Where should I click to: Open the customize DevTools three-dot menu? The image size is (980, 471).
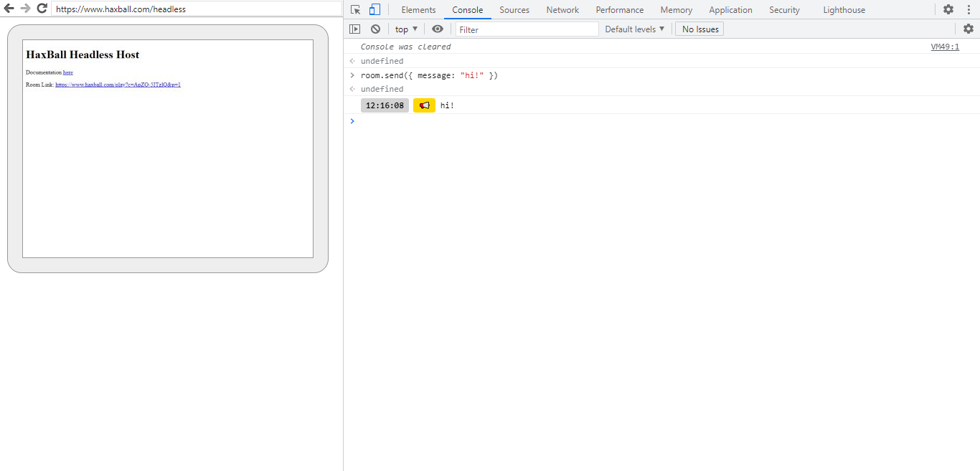[x=969, y=9]
